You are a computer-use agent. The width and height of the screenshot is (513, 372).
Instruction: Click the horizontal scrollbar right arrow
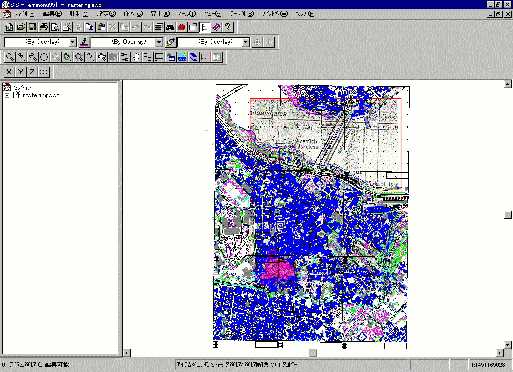[500, 353]
